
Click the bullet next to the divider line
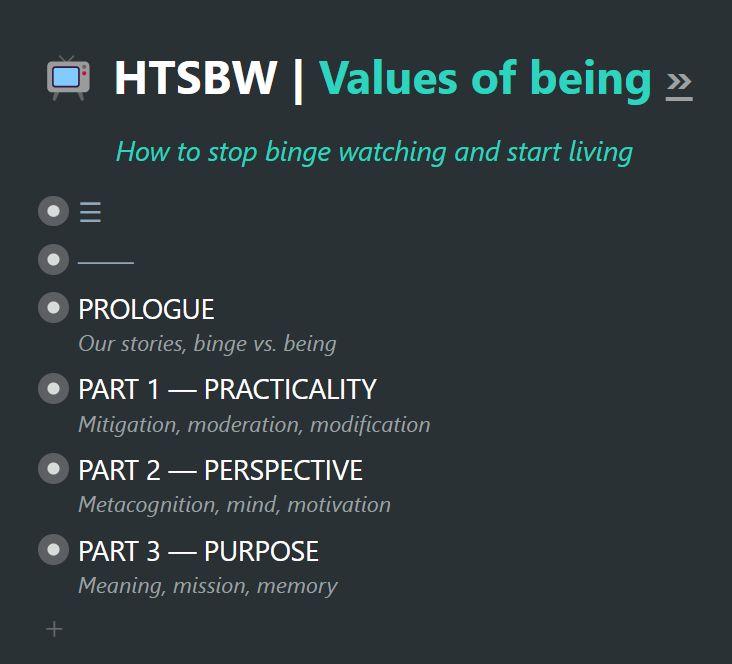pyautogui.click(x=53, y=259)
